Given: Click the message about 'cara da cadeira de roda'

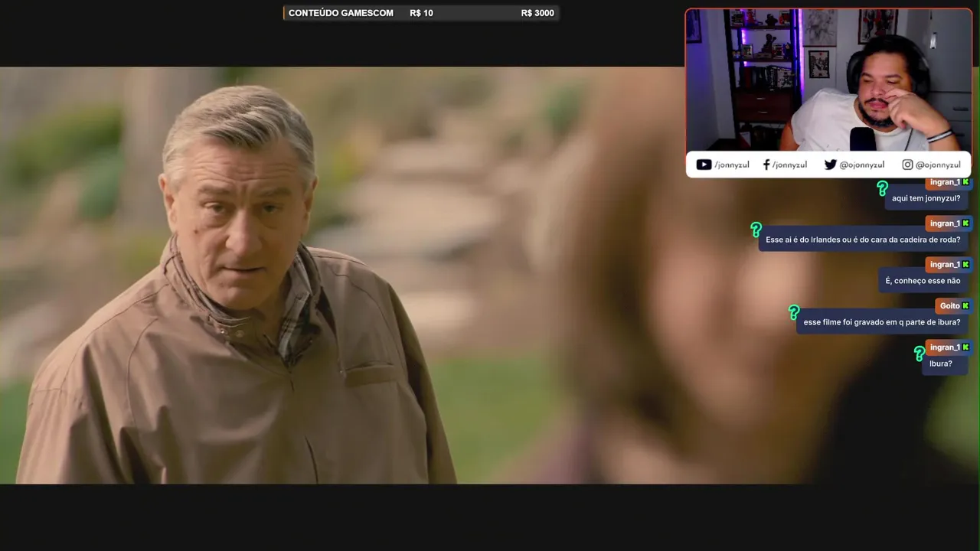Looking at the screenshot, I should pos(863,240).
